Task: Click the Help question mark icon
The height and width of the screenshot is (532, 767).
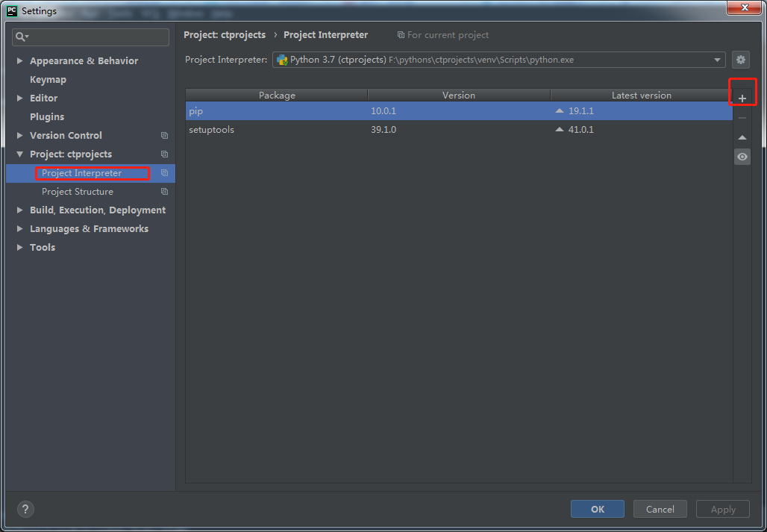Action: point(25,509)
